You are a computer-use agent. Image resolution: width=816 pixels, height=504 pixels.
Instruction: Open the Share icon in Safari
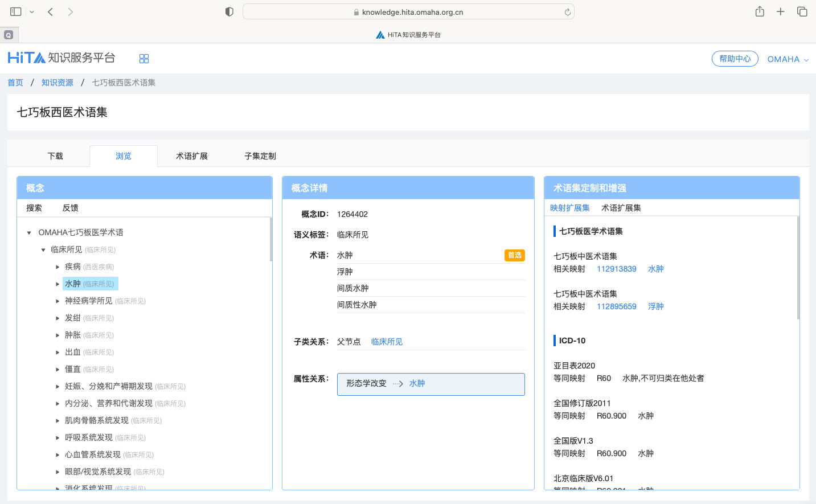pos(760,11)
